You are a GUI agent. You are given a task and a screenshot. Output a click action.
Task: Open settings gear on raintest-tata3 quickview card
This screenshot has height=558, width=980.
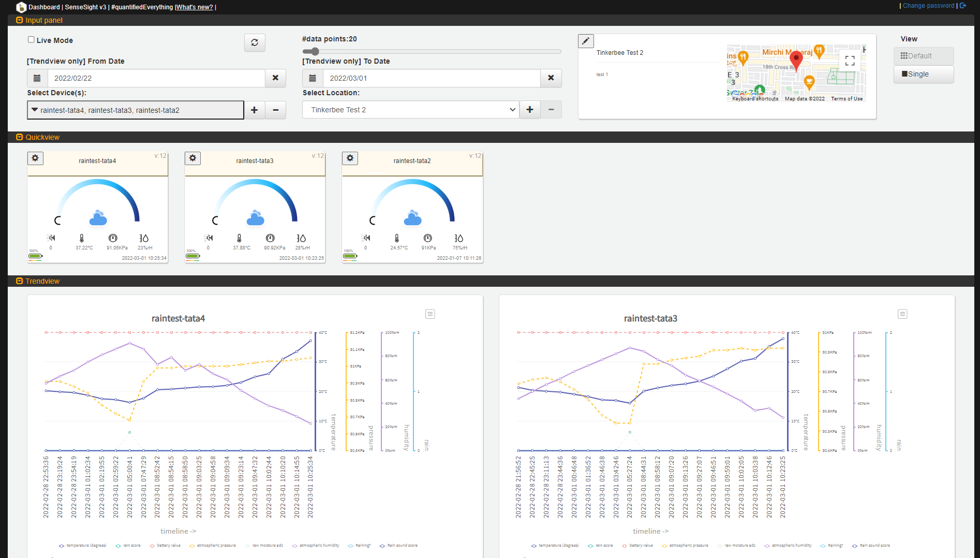click(192, 158)
